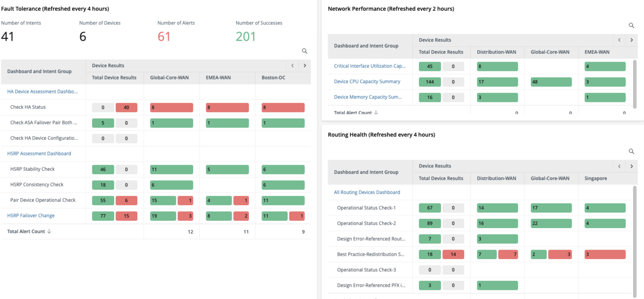Screen dimensions: 644x299
Task: Click search icon in Network Performance panel
Action: [631, 25]
